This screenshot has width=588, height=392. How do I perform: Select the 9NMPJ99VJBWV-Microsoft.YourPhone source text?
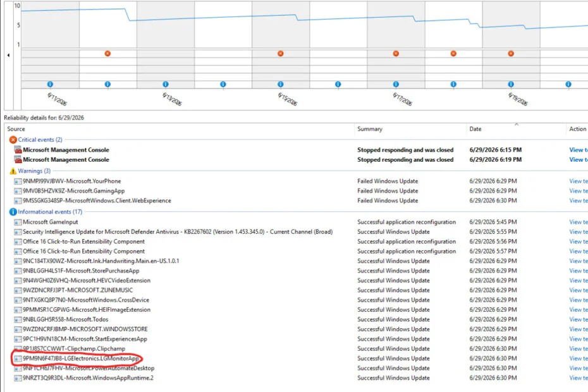pos(72,181)
